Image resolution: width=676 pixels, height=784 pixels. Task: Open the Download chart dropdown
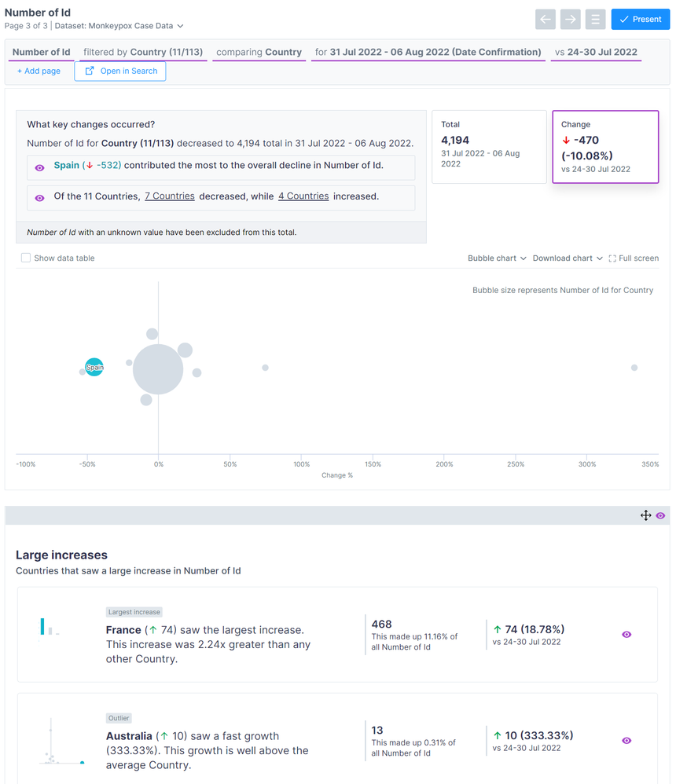(568, 258)
